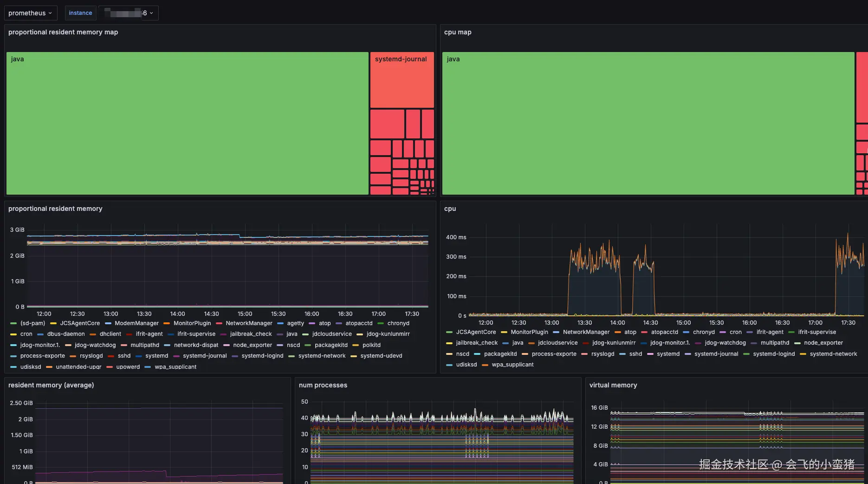Select the java tile in the memory treemap
This screenshot has width=868, height=484.
(x=187, y=123)
